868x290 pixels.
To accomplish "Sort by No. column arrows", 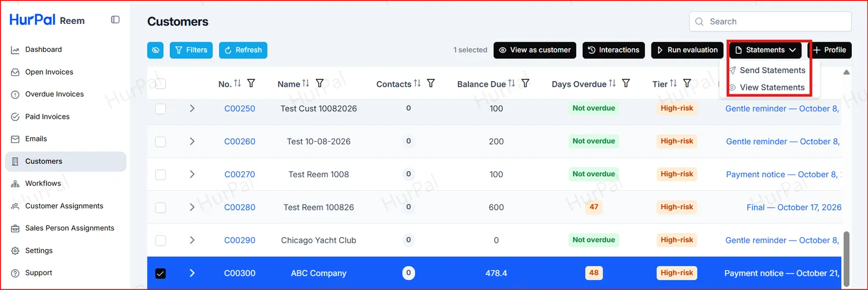I will click(x=238, y=83).
